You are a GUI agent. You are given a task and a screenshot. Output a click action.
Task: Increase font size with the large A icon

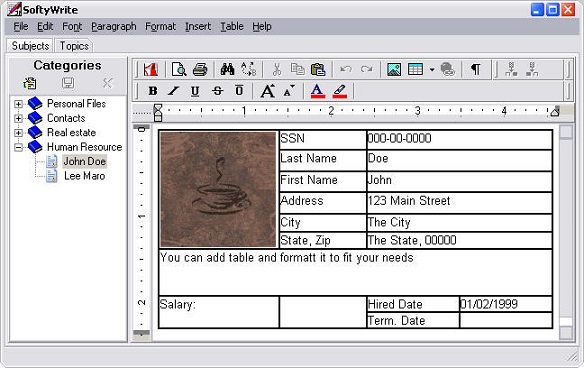click(268, 91)
